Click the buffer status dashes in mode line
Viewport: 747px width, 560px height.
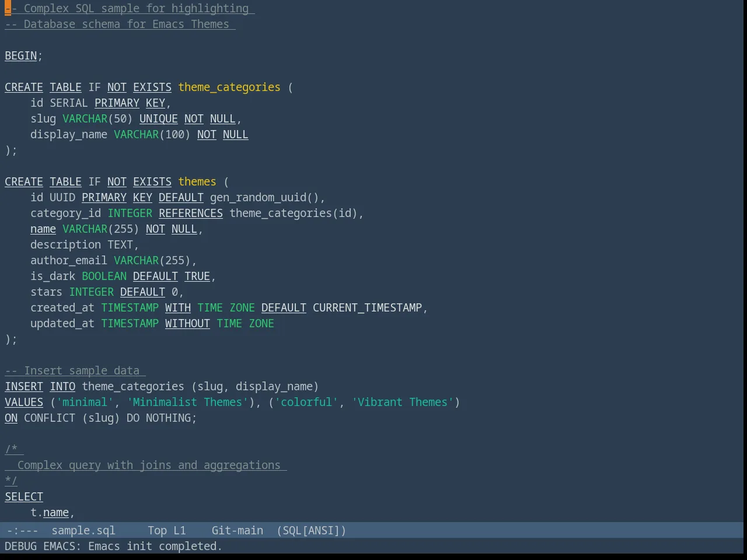[23, 531]
